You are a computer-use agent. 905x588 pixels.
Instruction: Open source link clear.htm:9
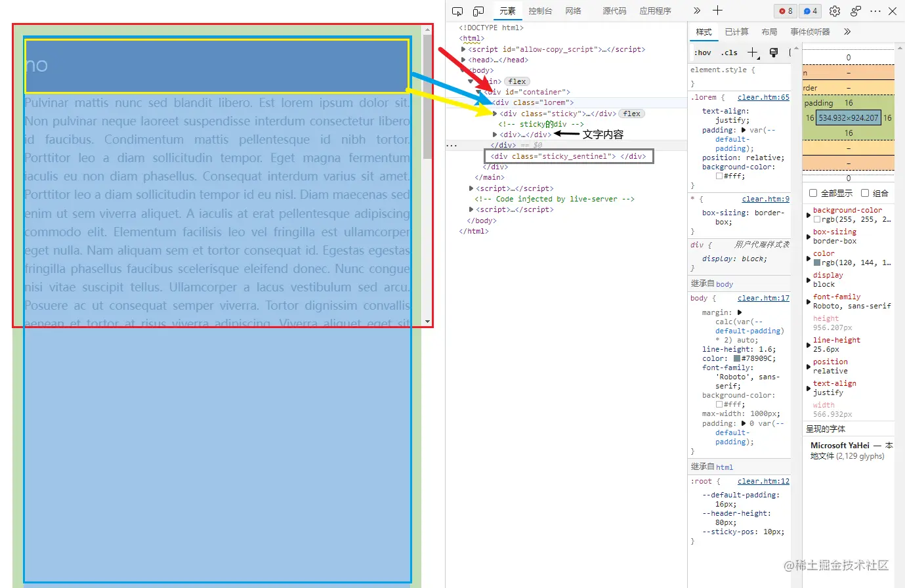(x=766, y=199)
